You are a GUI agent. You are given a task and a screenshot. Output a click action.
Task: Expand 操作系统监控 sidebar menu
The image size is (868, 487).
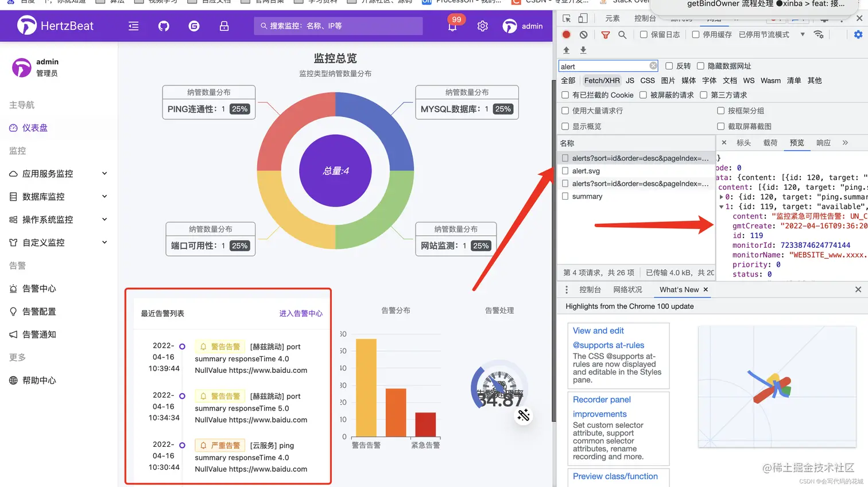pyautogui.click(x=59, y=220)
